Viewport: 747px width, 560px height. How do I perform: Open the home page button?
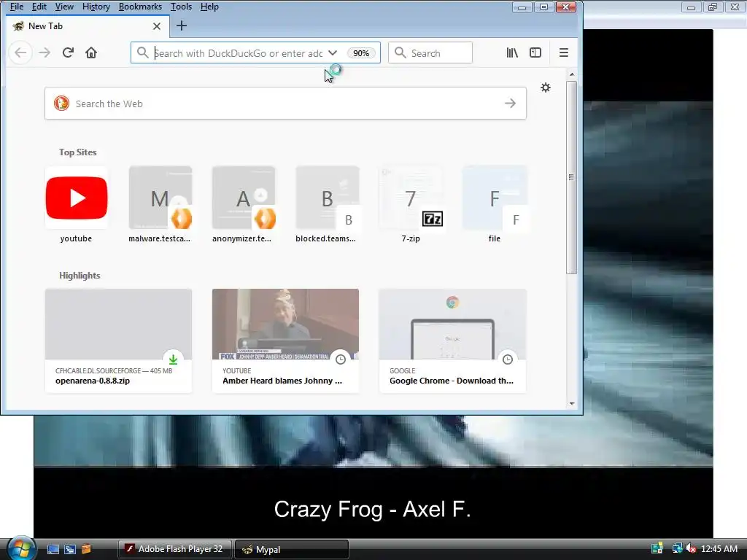tap(91, 52)
